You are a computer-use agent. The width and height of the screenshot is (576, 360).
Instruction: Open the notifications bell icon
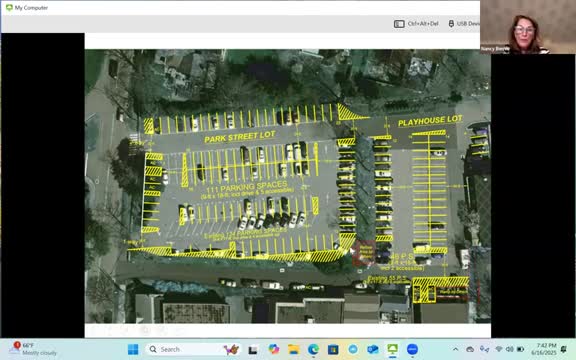coord(564,349)
